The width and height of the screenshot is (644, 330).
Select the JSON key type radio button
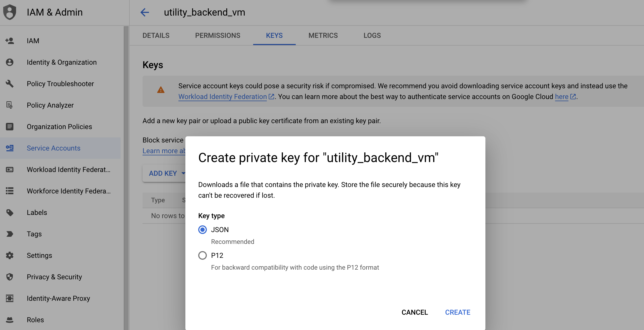tap(203, 230)
